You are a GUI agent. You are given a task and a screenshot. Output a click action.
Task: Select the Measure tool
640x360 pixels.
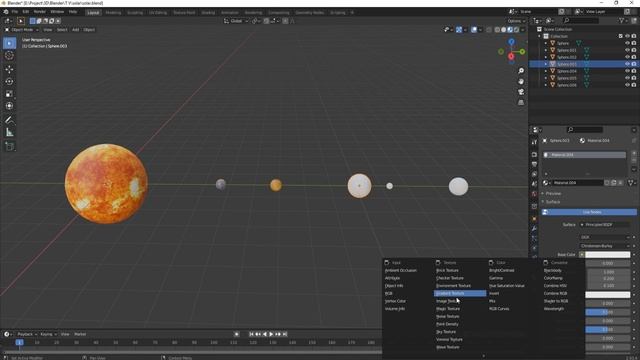(x=9, y=132)
